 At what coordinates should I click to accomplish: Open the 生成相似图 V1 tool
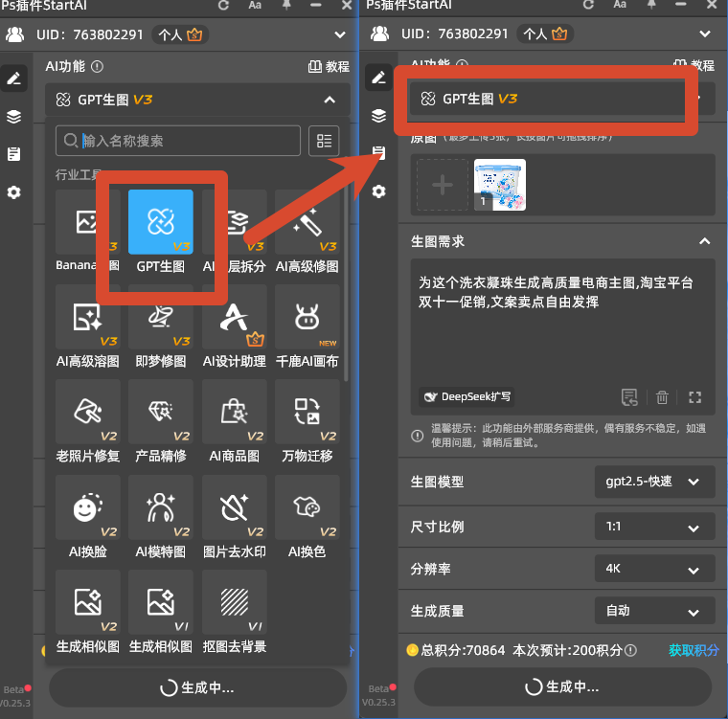(x=161, y=602)
